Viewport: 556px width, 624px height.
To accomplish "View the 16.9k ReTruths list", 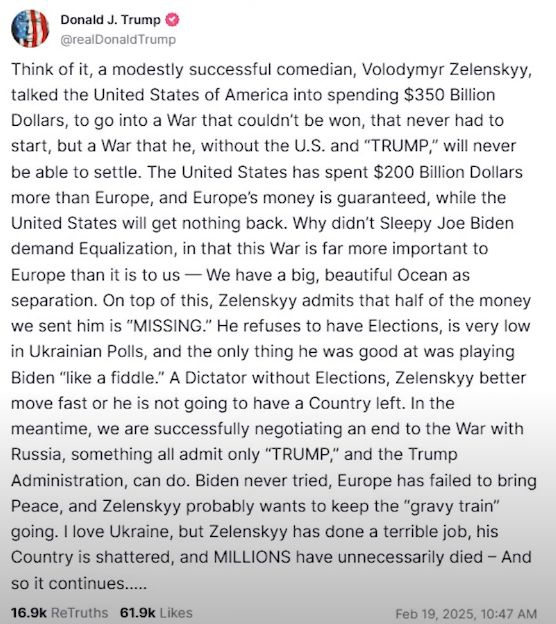I will pyautogui.click(x=59, y=612).
